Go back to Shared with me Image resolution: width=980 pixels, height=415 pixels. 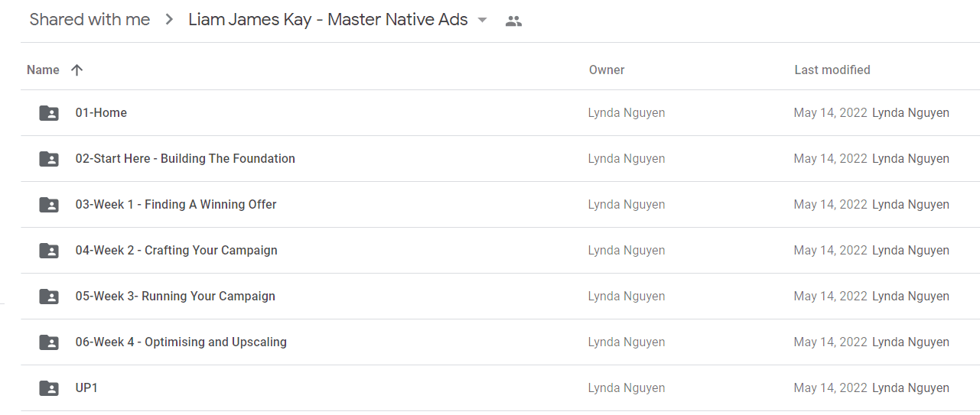coord(90,20)
